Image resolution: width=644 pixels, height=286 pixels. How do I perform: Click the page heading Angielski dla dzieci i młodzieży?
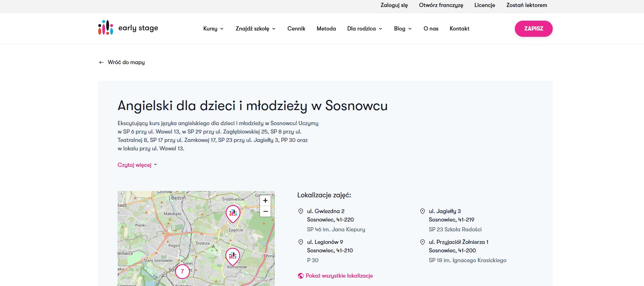point(252,106)
